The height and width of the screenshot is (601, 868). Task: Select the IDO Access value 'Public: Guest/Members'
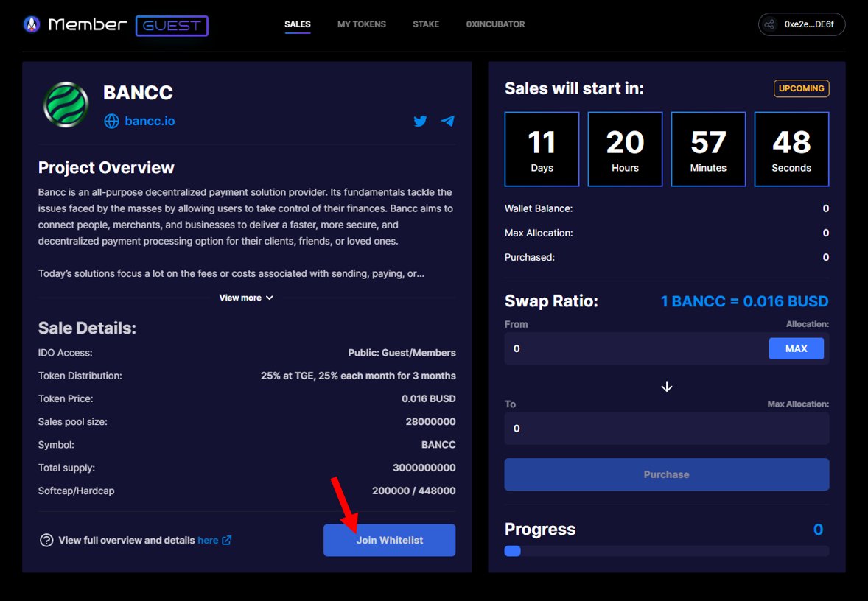(402, 353)
